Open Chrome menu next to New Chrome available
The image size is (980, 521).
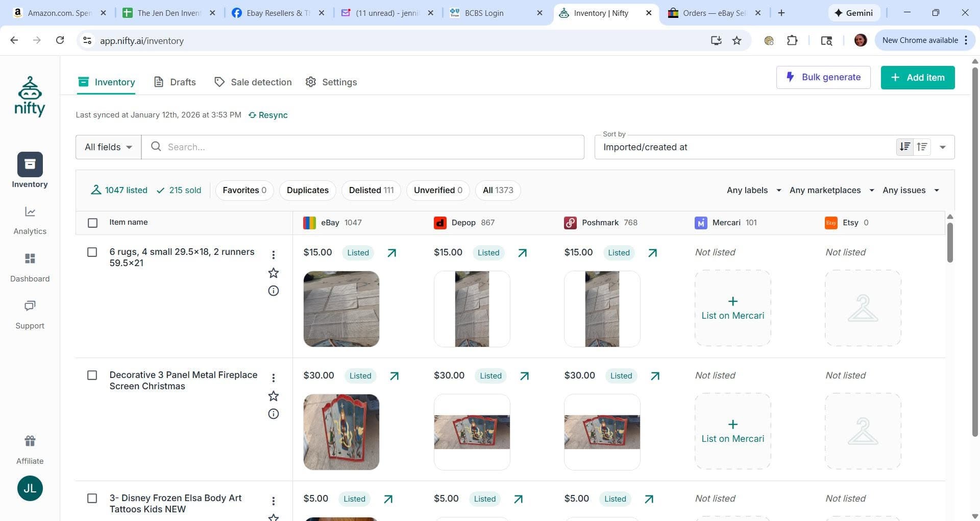click(966, 40)
